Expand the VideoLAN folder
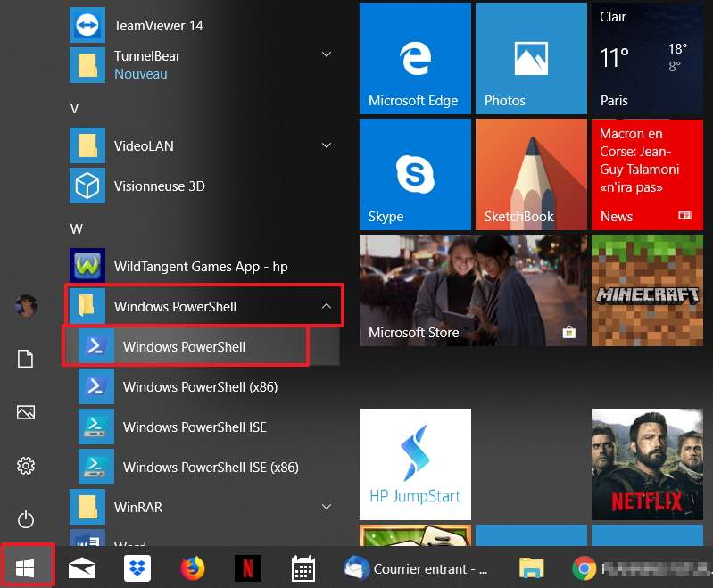This screenshot has height=588, width=713. click(x=327, y=145)
